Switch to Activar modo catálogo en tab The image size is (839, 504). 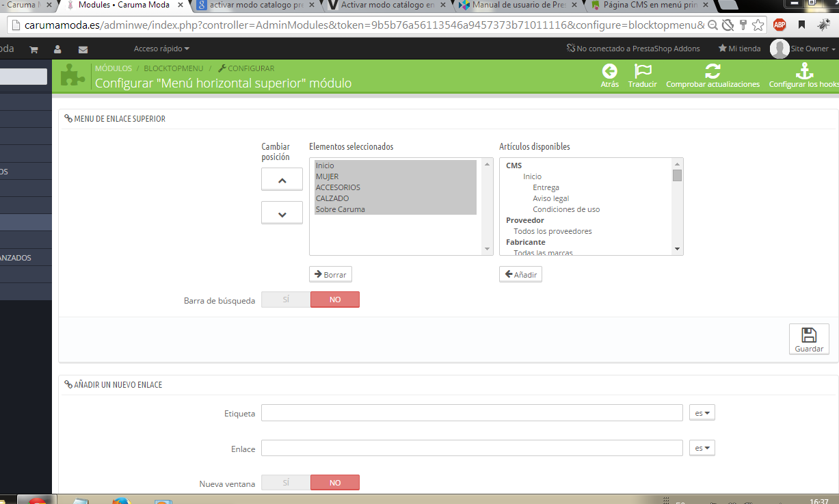click(x=387, y=5)
